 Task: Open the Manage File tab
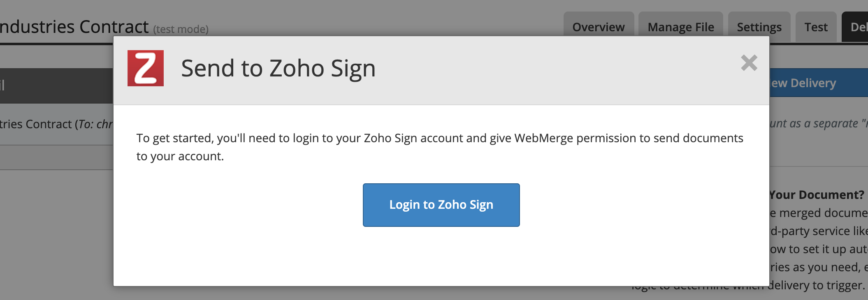pyautogui.click(x=681, y=27)
